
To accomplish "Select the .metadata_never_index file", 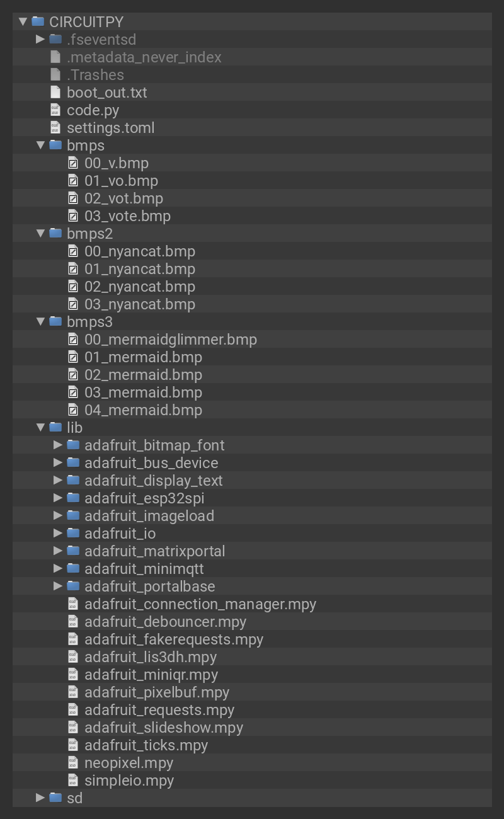I will pyautogui.click(x=144, y=57).
